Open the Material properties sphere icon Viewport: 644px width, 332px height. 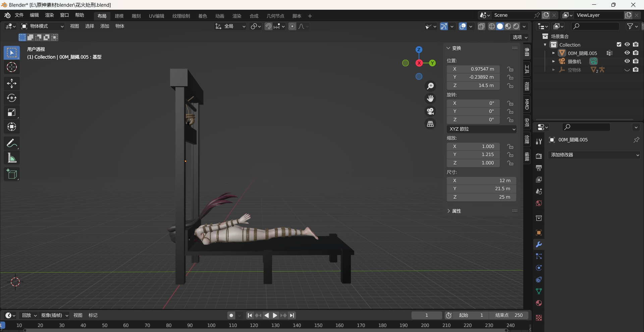pos(539,303)
